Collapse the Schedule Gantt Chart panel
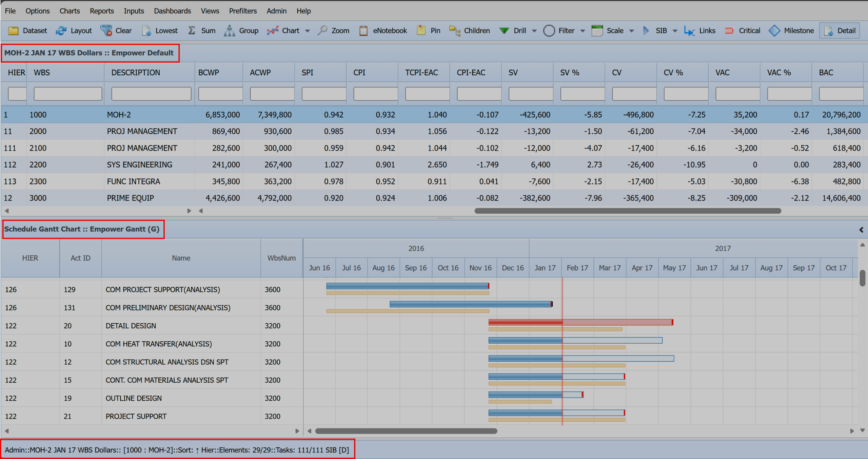Image resolution: width=868 pixels, height=459 pixels. pos(861,230)
